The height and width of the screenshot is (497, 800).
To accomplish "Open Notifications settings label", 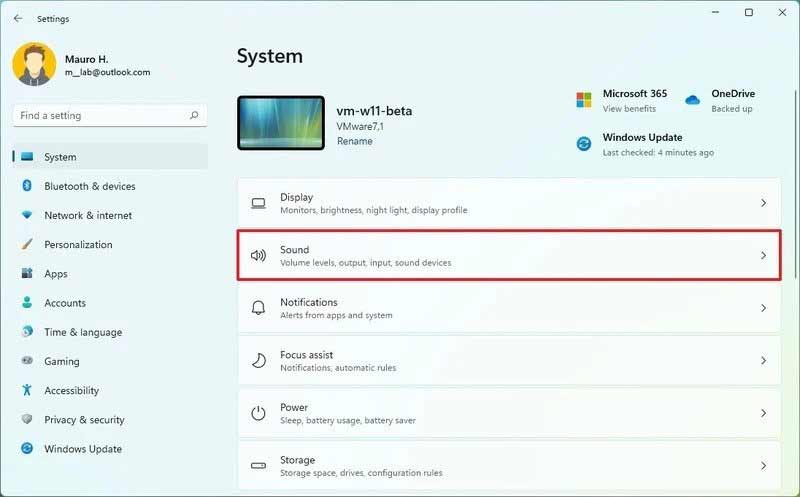I will (309, 302).
